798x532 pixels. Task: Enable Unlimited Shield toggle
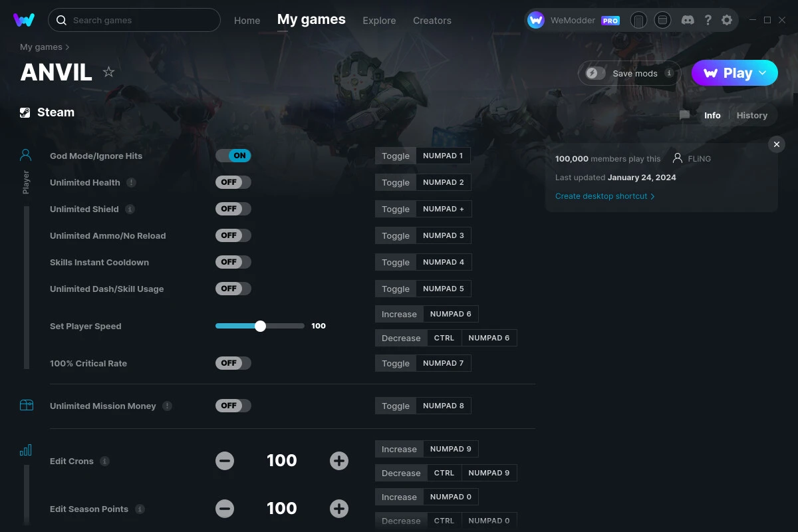click(x=233, y=209)
